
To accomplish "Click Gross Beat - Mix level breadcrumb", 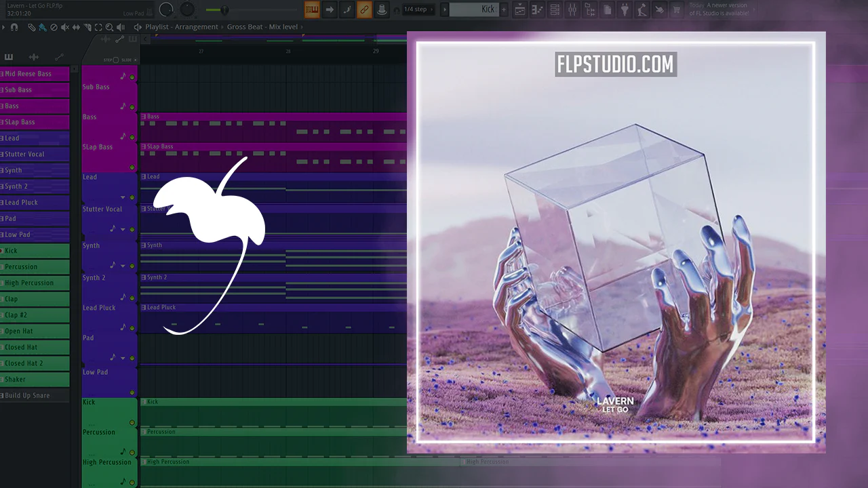I will [x=263, y=27].
